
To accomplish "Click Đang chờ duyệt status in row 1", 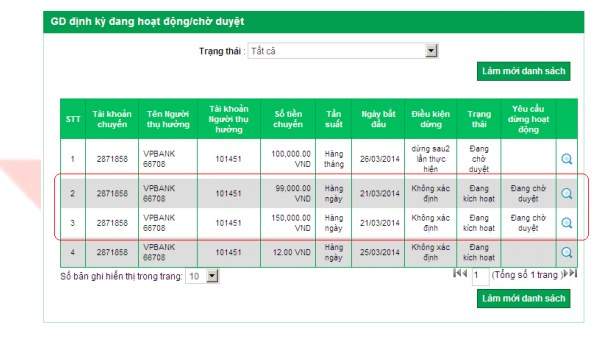I will pyautogui.click(x=478, y=159).
